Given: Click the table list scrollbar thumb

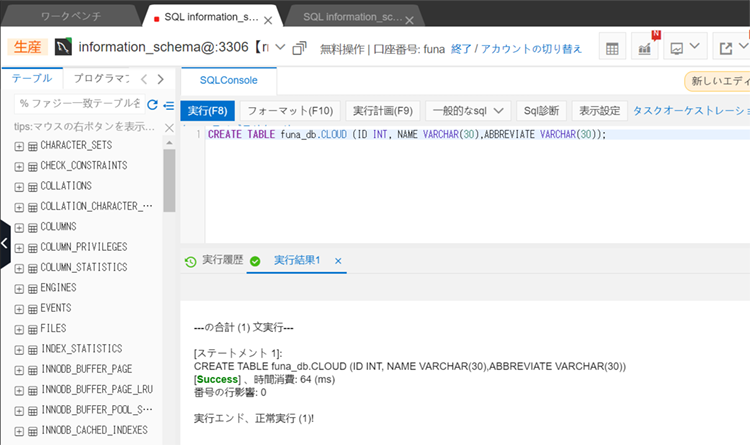Looking at the screenshot, I should click(x=169, y=180).
